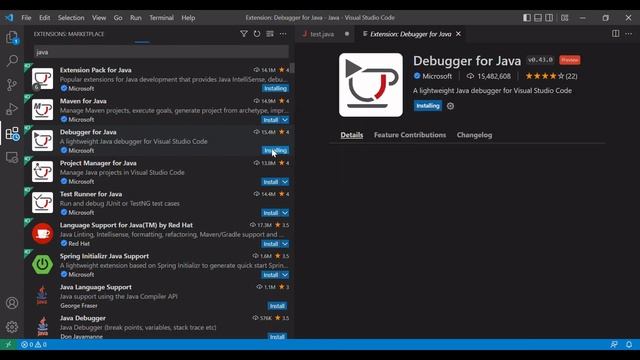Open the View menu
This screenshot has width=640, height=360.
(x=99, y=18)
